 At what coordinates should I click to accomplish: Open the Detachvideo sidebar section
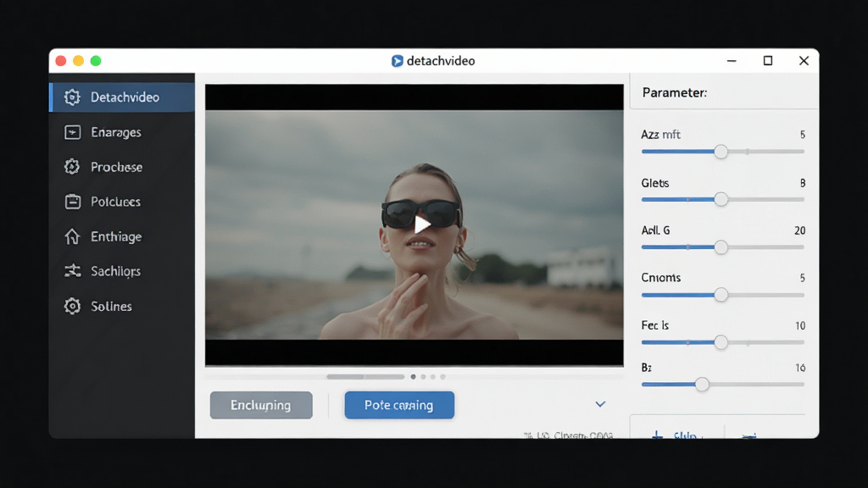[x=122, y=97]
